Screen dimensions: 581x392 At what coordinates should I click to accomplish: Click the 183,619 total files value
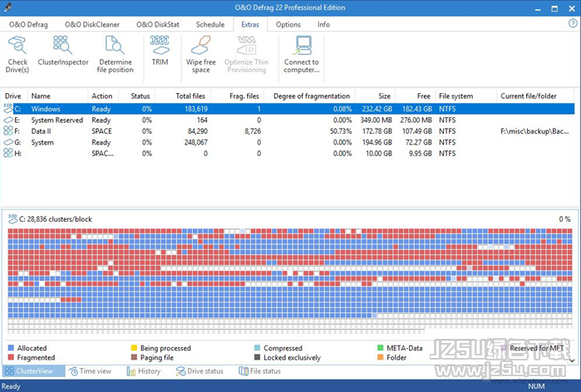(196, 109)
